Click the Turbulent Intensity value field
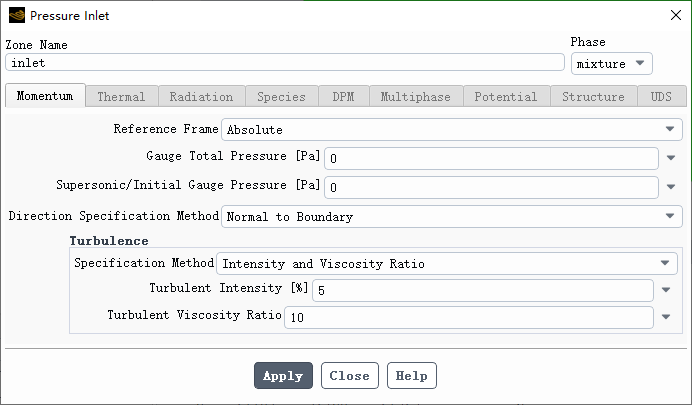This screenshot has height=405, width=692. [483, 291]
